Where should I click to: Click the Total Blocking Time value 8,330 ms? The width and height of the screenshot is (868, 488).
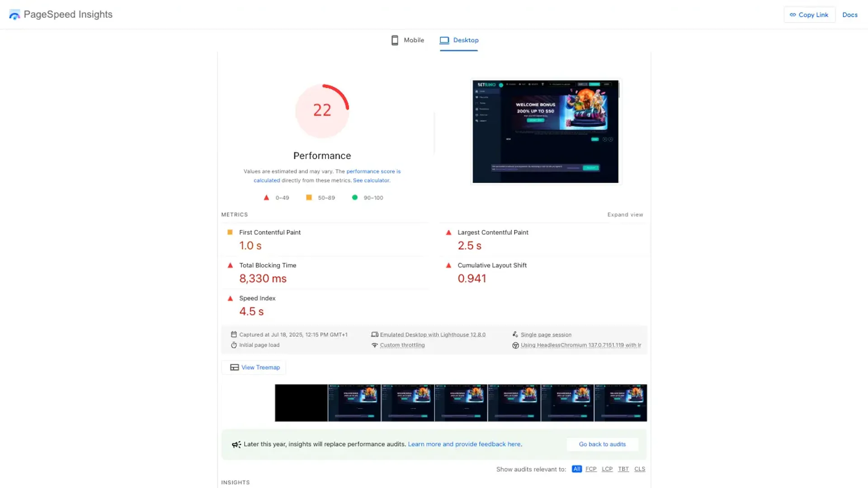263,279
